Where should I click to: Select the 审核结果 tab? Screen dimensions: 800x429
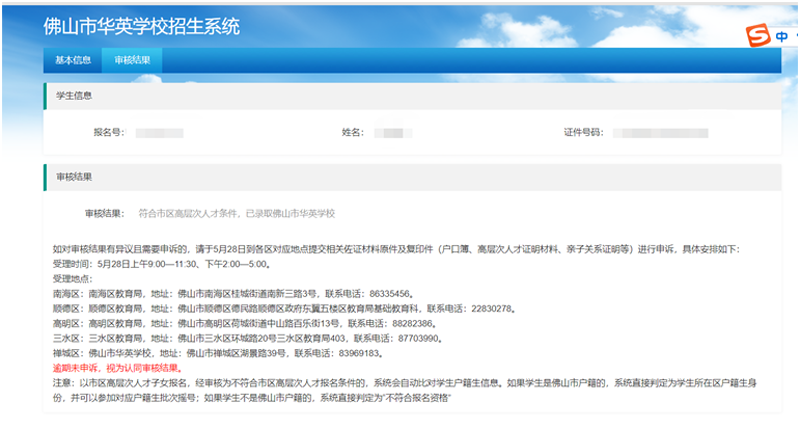click(x=132, y=60)
